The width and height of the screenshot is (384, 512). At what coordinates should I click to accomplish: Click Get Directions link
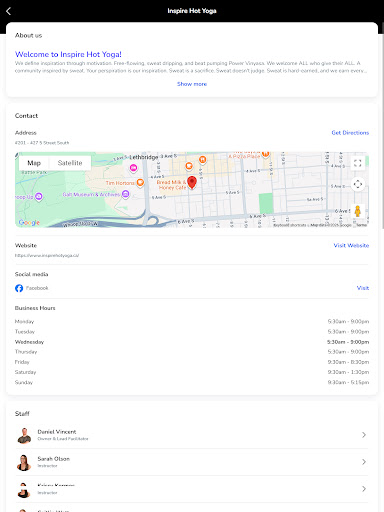[350, 133]
